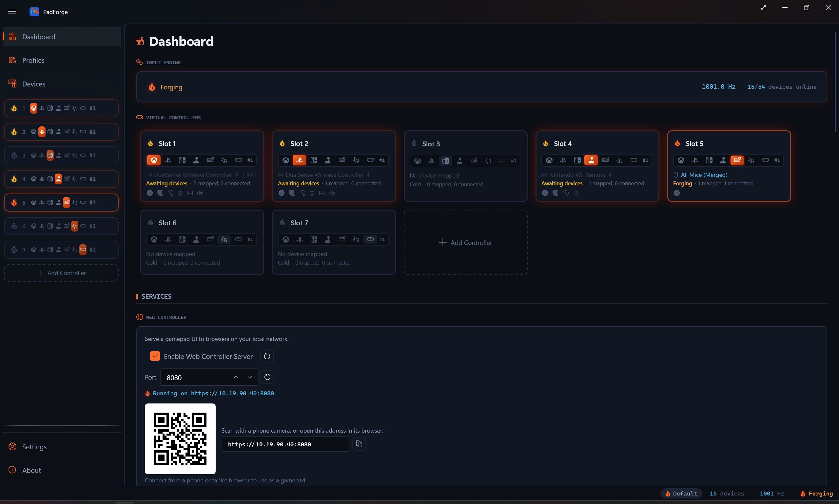Pick keyboard-mouse type in Slot 4 card
The height and width of the screenshot is (504, 839).
(x=605, y=160)
